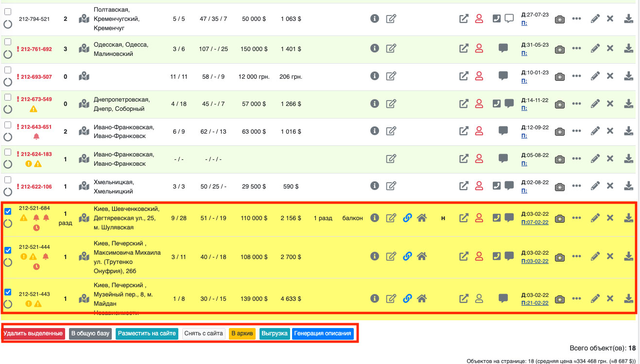
Task: Click the Генерация описания button
Action: [323, 333]
